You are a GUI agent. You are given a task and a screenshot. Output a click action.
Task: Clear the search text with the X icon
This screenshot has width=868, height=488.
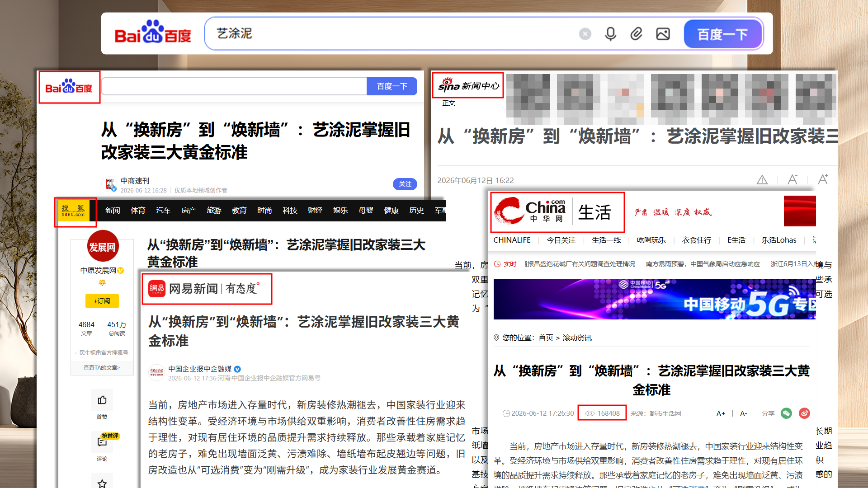click(x=585, y=34)
